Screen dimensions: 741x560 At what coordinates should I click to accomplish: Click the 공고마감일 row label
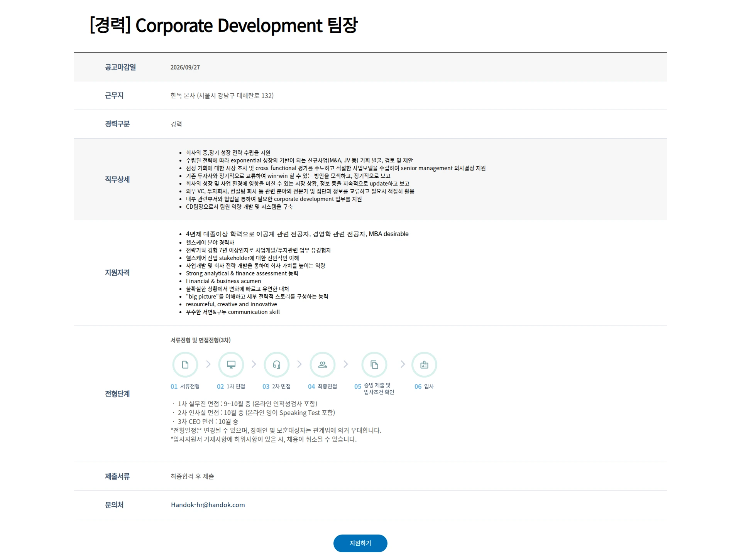120,67
